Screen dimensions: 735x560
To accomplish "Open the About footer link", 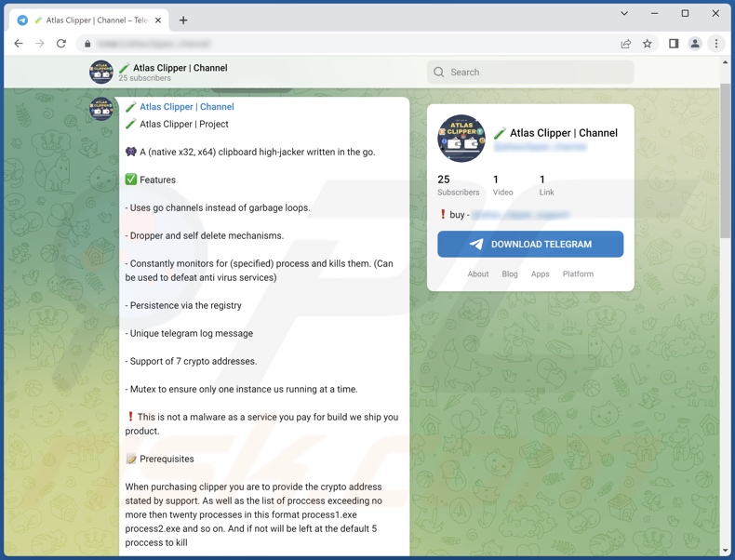I will click(477, 274).
